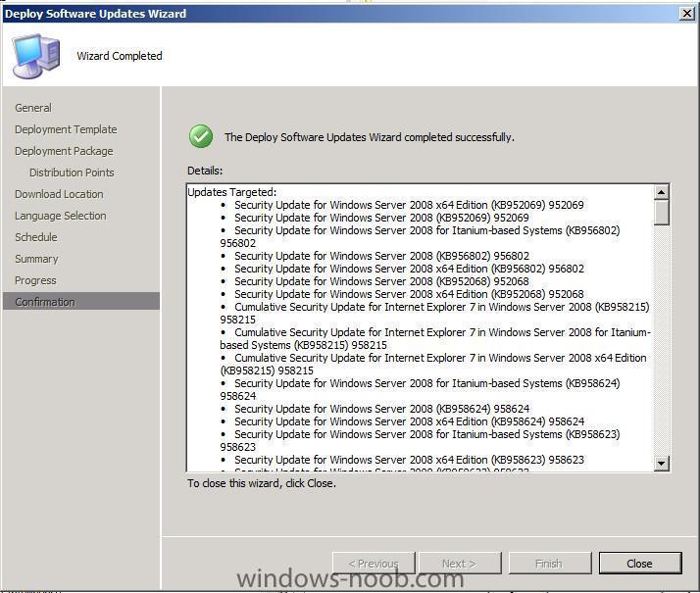
Task: Click the Close button
Action: point(640,564)
